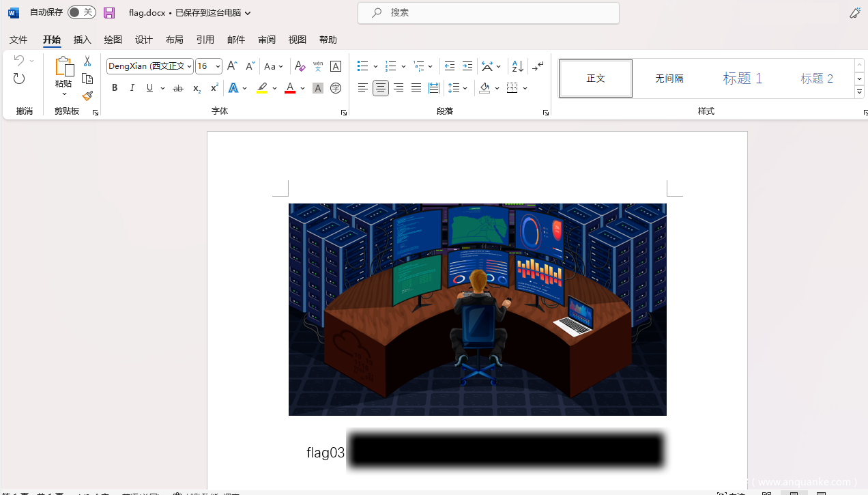
Task: Toggle Italic formatting
Action: point(132,88)
